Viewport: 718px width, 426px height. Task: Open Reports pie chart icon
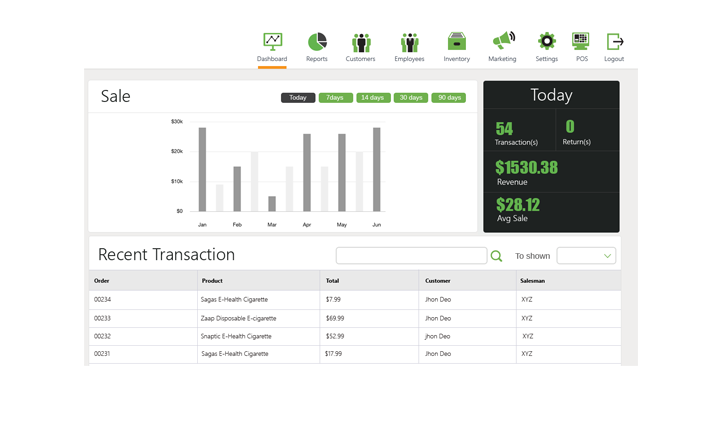pos(317,42)
